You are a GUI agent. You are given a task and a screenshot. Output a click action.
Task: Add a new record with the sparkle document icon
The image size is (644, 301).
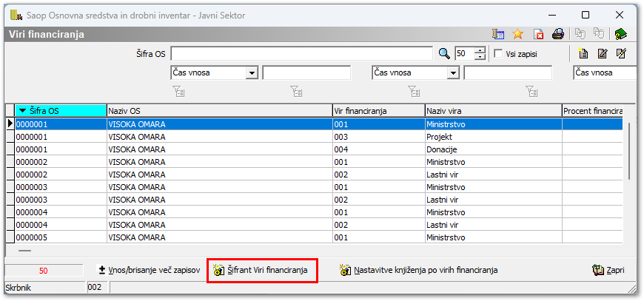click(x=583, y=53)
